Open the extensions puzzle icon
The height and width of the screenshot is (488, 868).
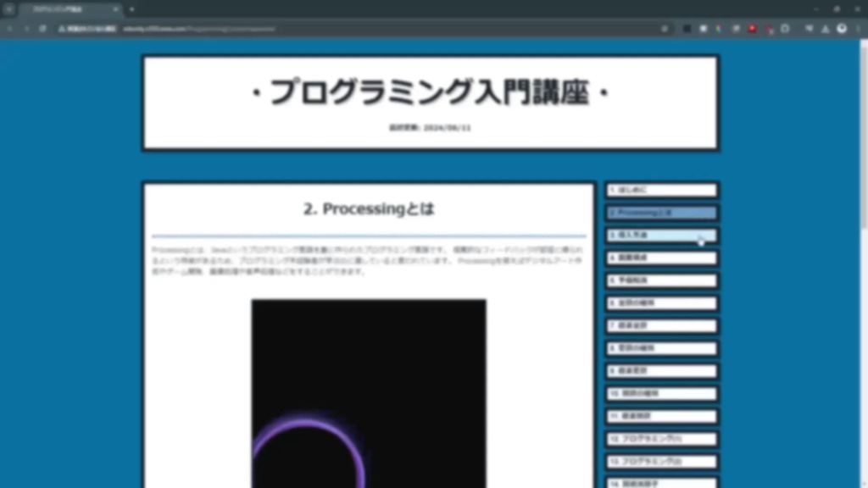809,28
